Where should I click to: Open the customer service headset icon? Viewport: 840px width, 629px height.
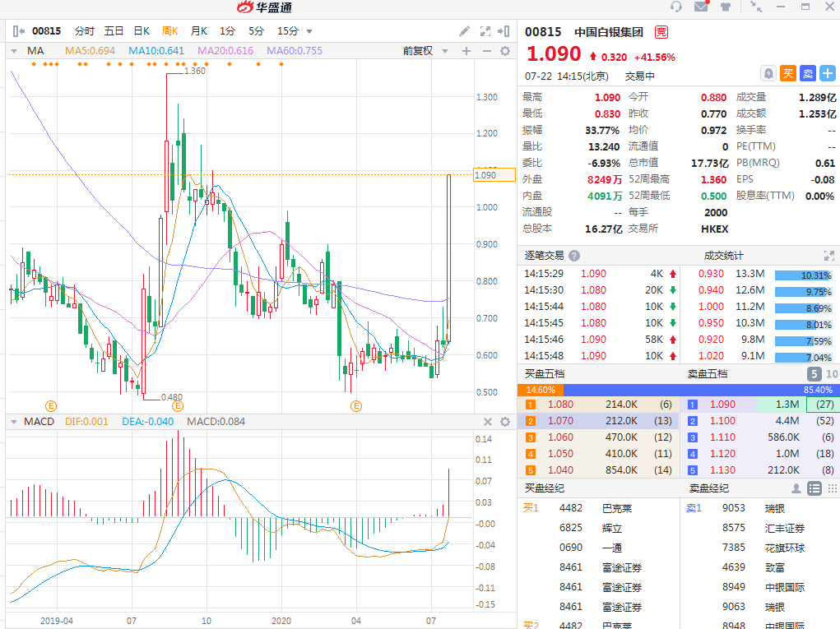click(676, 7)
